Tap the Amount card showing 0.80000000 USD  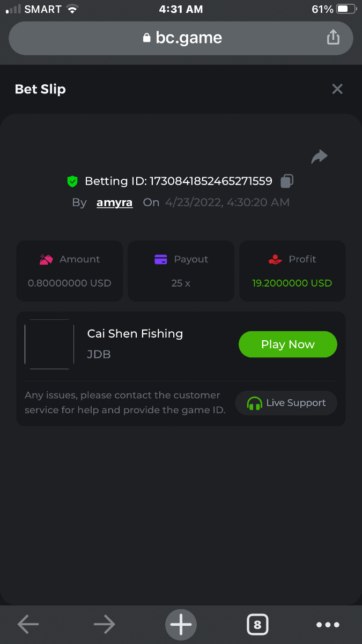[x=70, y=271]
